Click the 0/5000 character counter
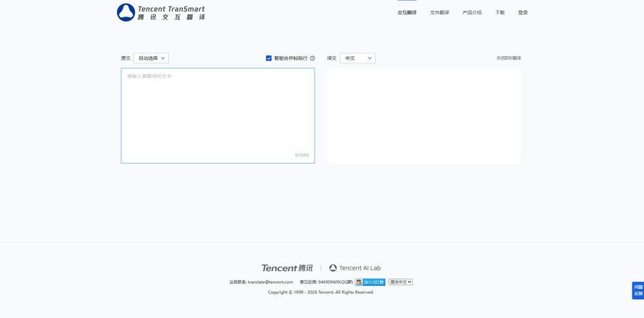The width and height of the screenshot is (644, 318). (x=302, y=155)
